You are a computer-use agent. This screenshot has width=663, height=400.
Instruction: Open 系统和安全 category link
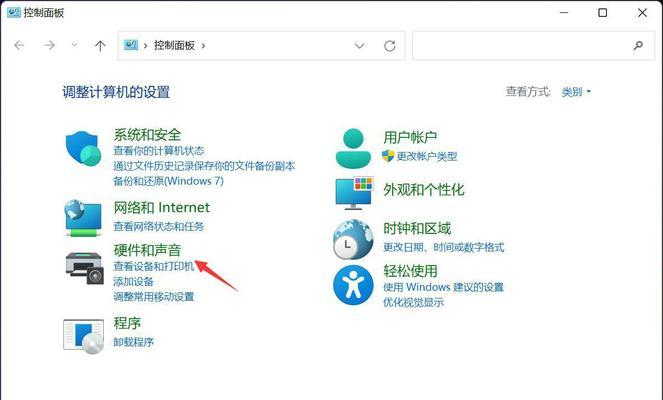(147, 135)
